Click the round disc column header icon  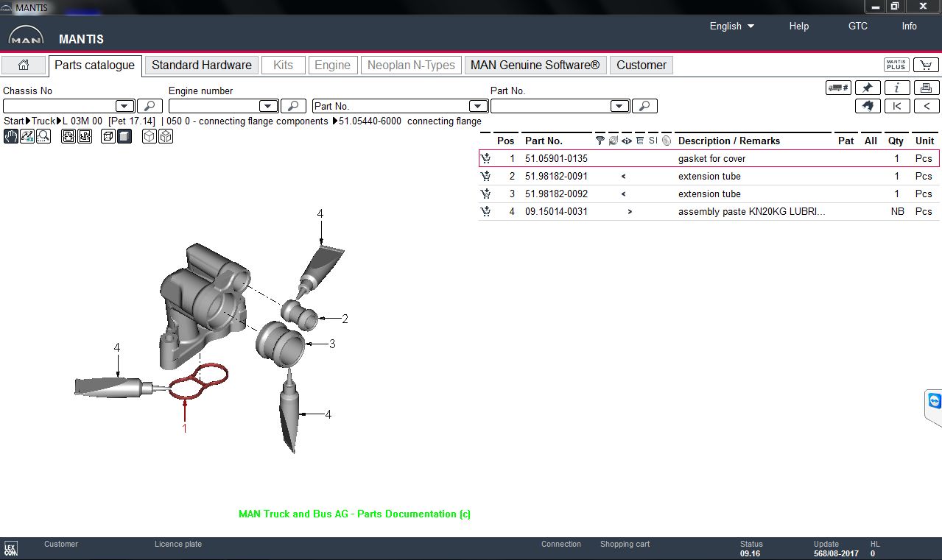tap(667, 141)
